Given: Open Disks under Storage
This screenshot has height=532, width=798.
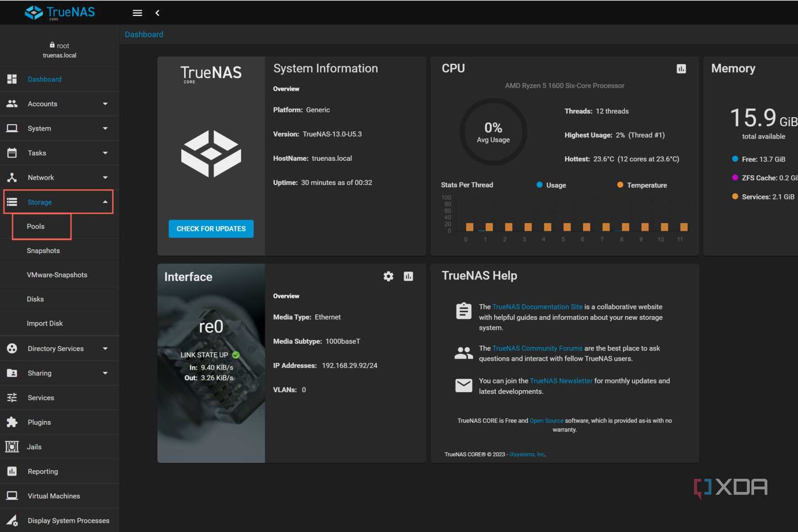Looking at the screenshot, I should tap(35, 299).
